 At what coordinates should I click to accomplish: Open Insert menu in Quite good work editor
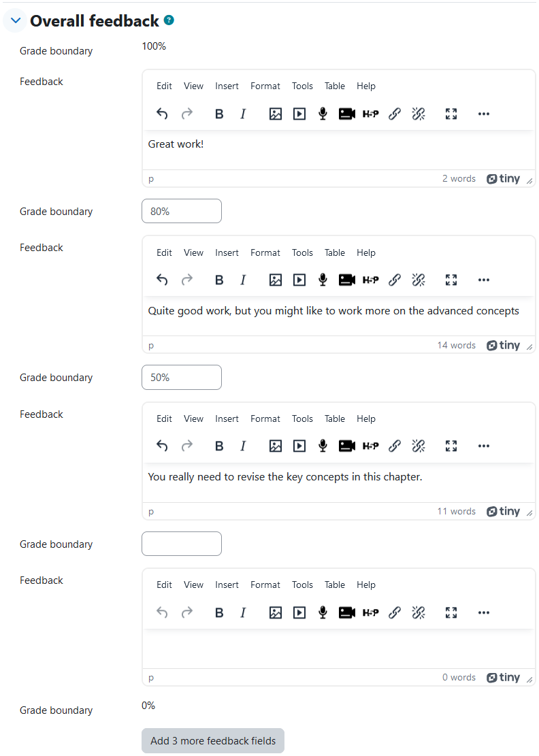227,252
